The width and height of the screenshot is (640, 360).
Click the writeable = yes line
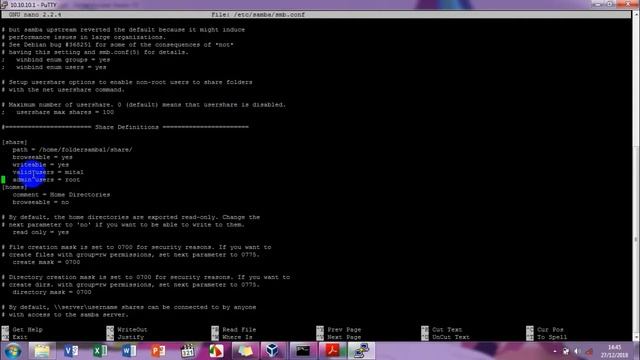point(40,164)
